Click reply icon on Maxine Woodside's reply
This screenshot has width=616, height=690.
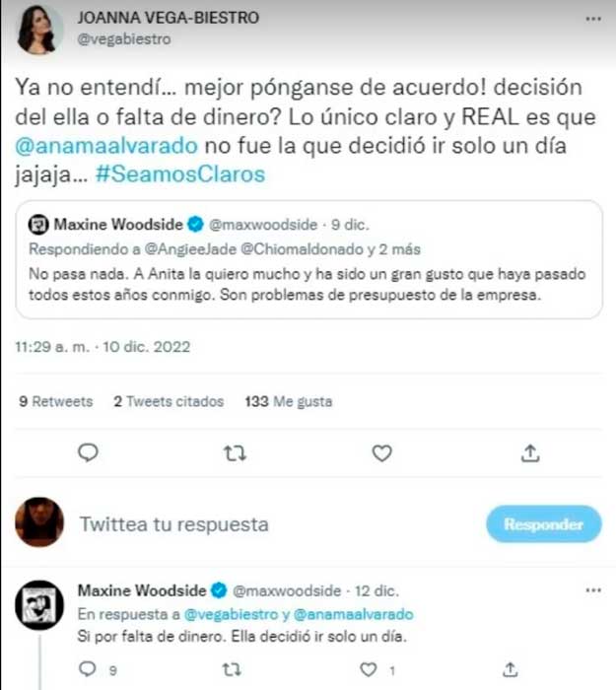(87, 669)
